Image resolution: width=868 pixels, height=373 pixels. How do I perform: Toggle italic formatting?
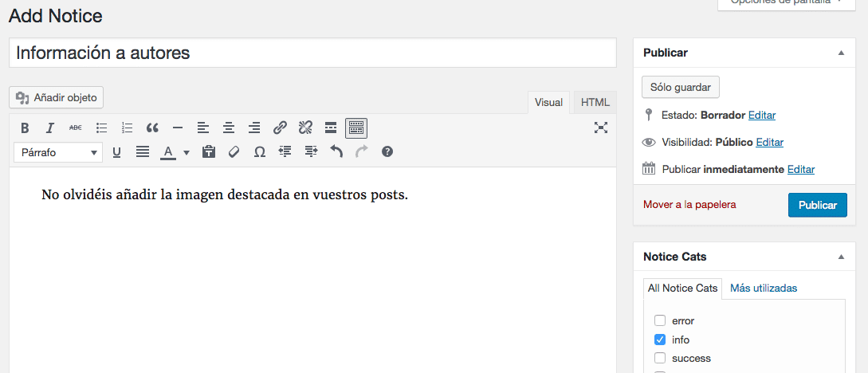click(x=50, y=128)
